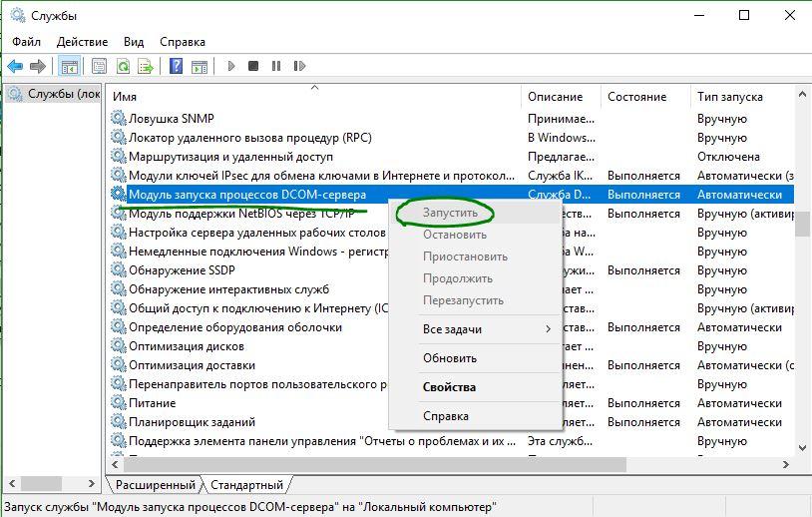The image size is (812, 517).
Task: Click the green Refresh toolbar icon
Action: point(123,66)
